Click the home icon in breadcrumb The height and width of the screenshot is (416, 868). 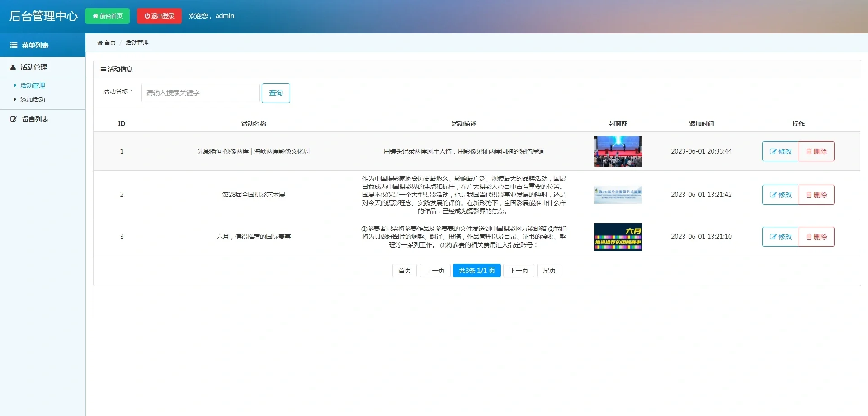pyautogui.click(x=100, y=42)
